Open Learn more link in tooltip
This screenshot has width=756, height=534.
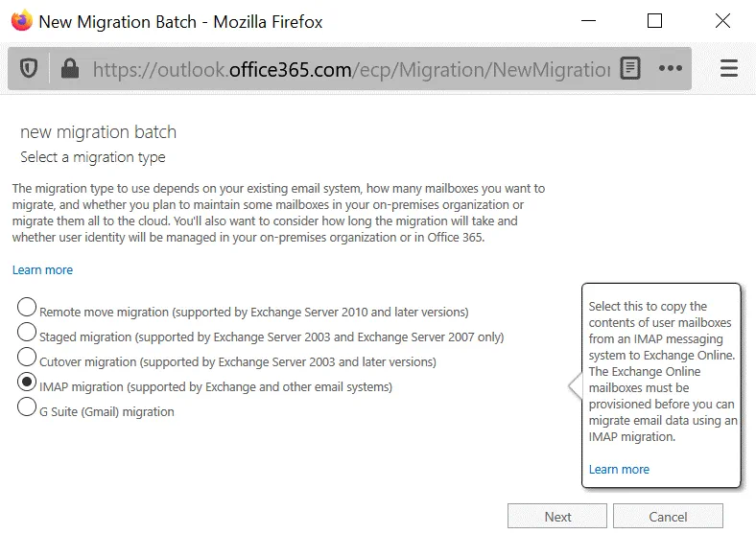tap(619, 470)
